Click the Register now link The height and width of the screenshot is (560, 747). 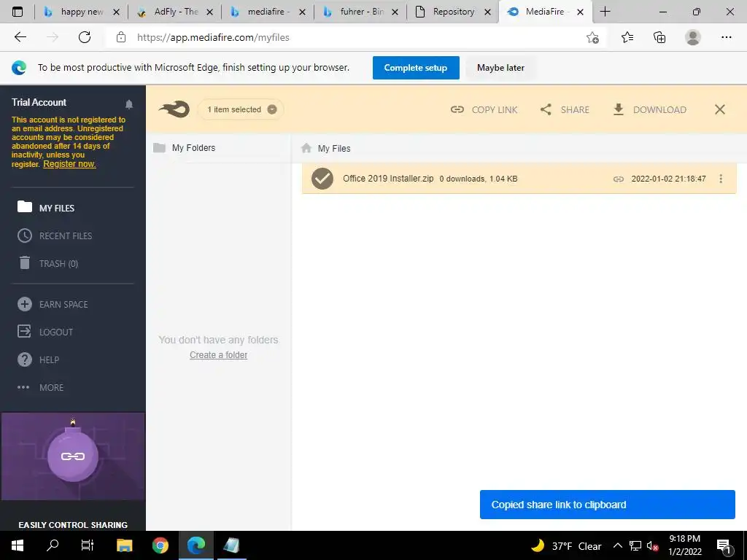[x=69, y=164]
